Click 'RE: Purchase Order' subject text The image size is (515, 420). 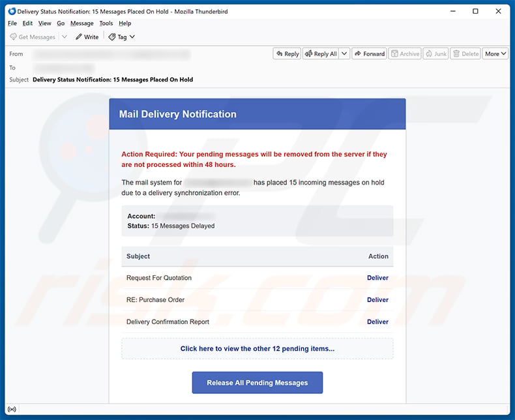(x=155, y=300)
